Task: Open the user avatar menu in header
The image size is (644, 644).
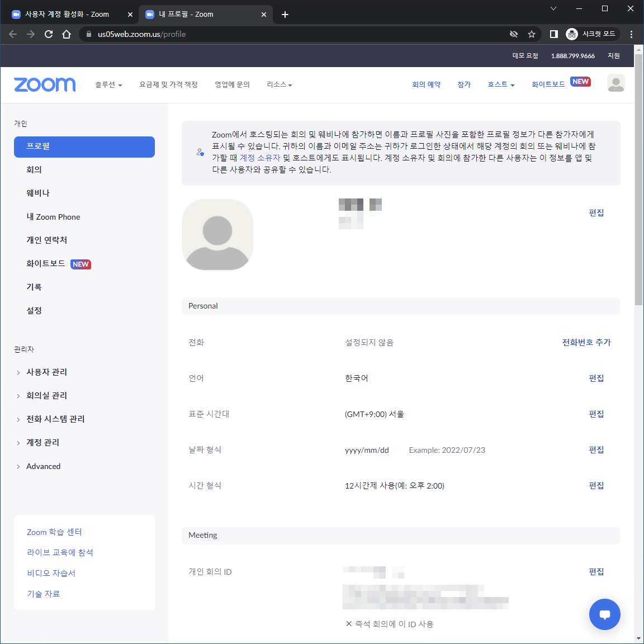Action: [x=615, y=83]
